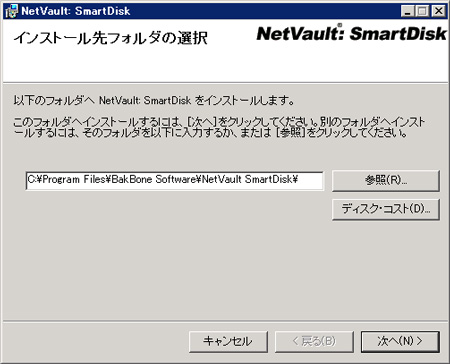Minimize the NetVault: SmartDisk window
The height and width of the screenshot is (364, 450).
[x=407, y=11]
